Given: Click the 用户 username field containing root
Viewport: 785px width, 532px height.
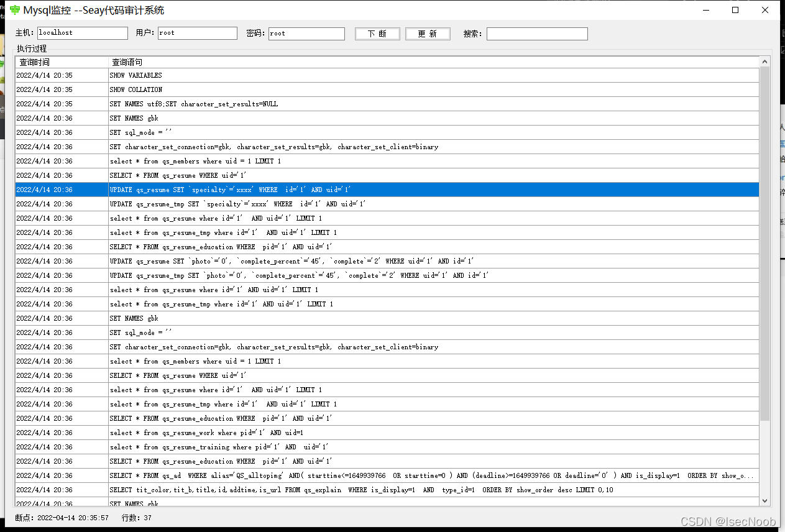Looking at the screenshot, I should (x=197, y=33).
